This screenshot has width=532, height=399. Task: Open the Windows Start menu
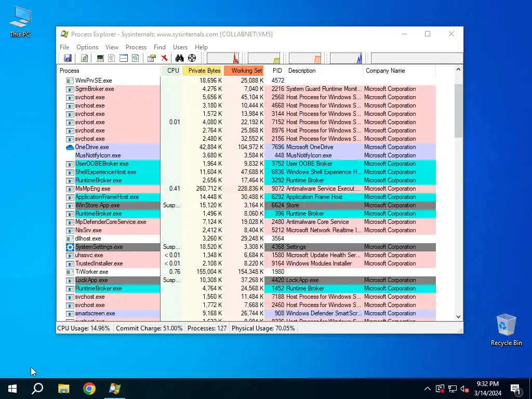tap(12, 389)
